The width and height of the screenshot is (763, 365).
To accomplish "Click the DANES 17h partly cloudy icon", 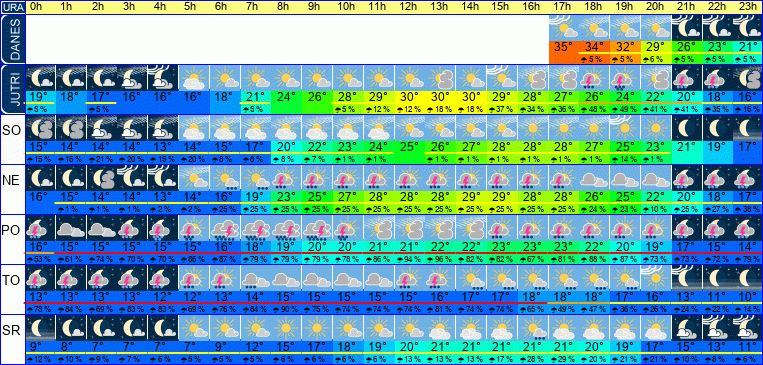I will coord(563,28).
